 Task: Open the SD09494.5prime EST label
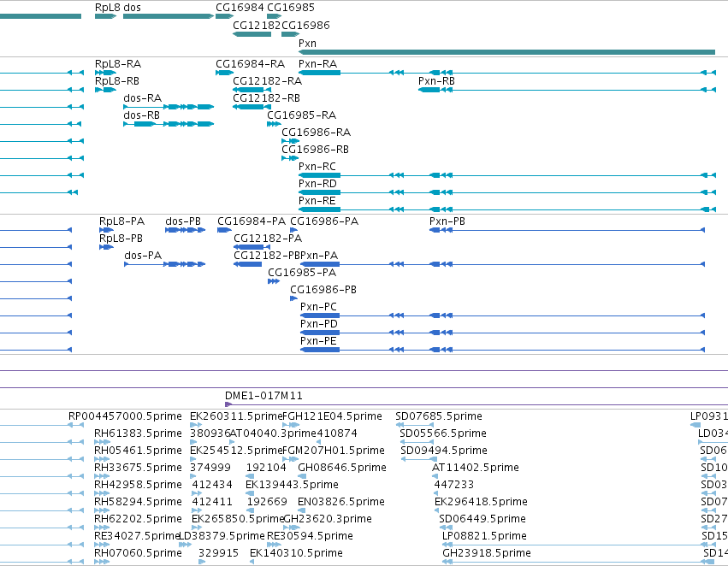click(444, 451)
